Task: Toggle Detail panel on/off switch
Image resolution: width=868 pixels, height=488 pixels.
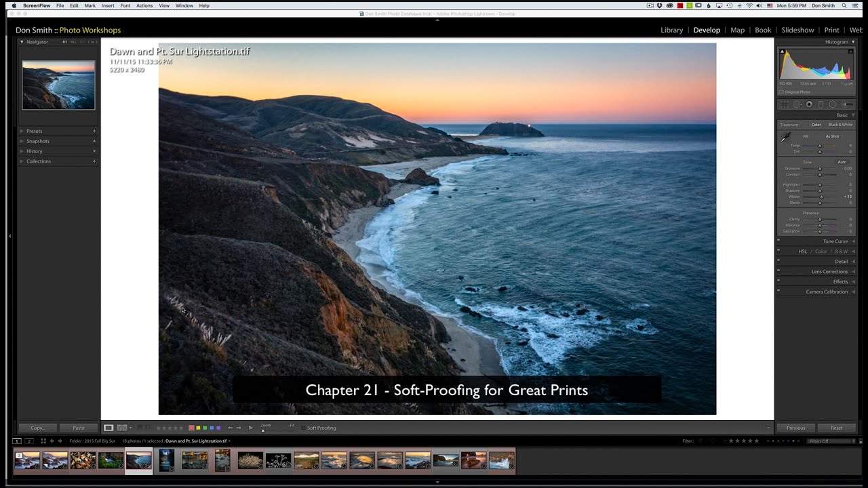Action: (x=778, y=261)
